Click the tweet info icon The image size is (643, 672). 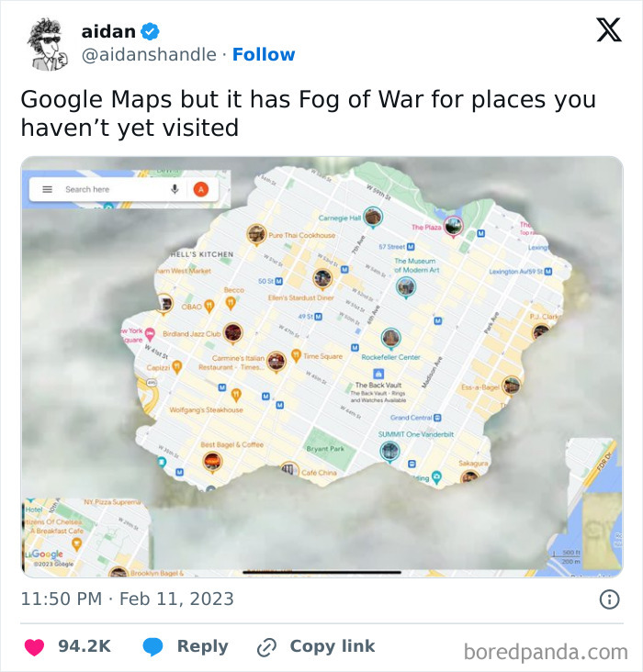coord(609,599)
